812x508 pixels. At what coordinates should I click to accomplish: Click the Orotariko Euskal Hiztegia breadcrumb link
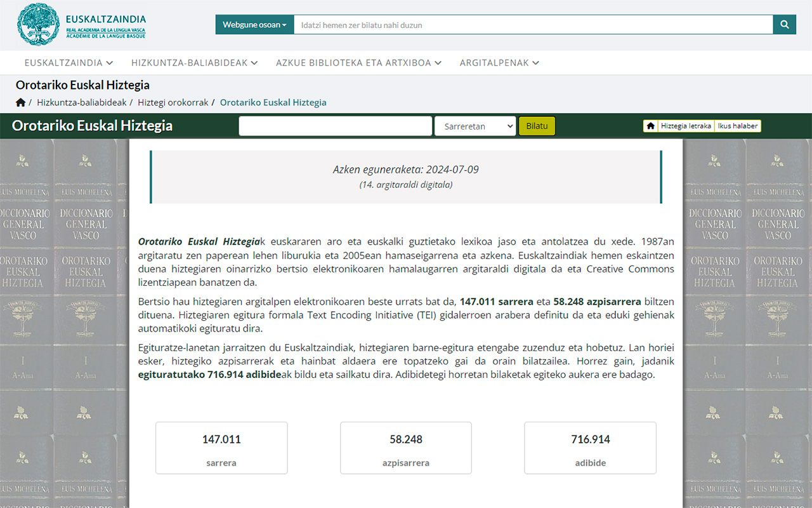(273, 102)
